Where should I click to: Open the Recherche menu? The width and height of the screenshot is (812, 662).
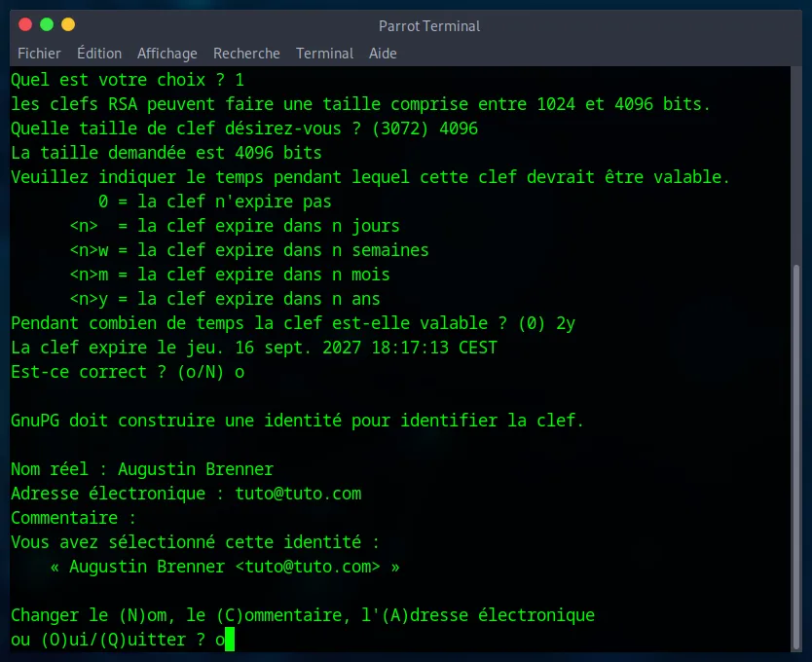click(x=246, y=54)
